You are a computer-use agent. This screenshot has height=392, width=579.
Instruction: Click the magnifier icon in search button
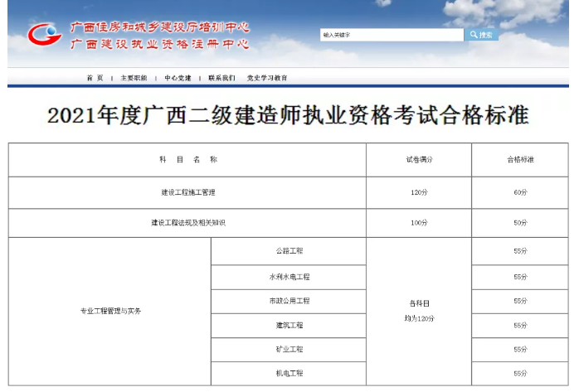474,35
